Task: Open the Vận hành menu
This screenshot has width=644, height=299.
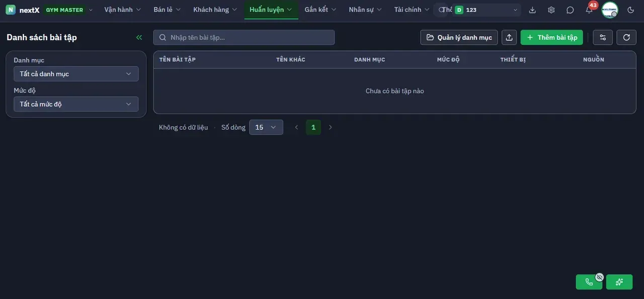Action: tap(123, 10)
